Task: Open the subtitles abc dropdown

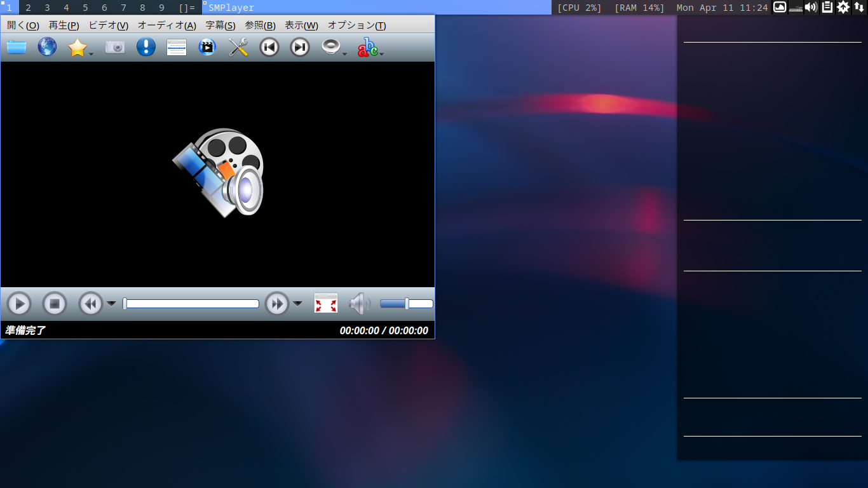Action: coord(381,54)
